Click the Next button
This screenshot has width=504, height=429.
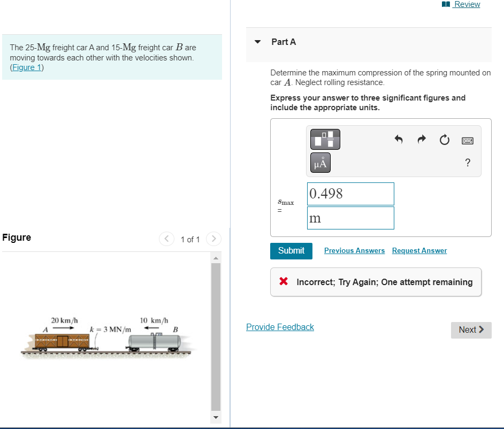(x=470, y=330)
